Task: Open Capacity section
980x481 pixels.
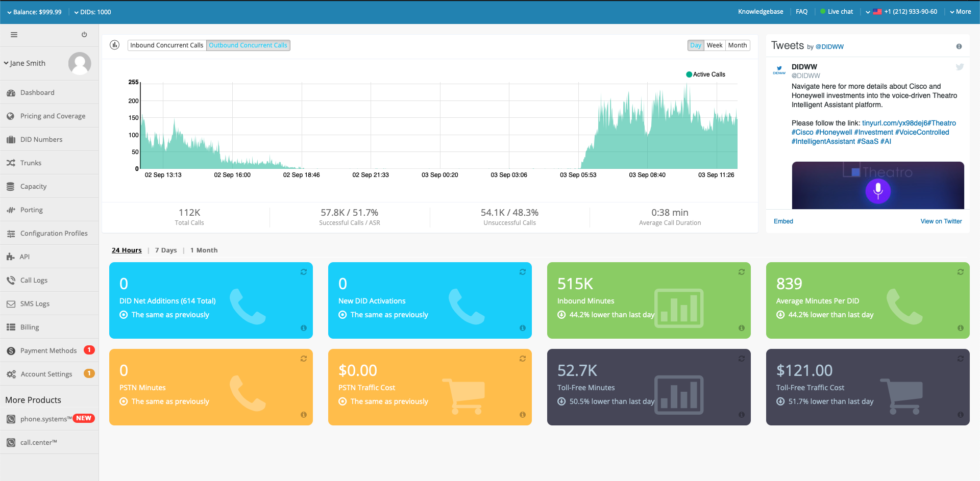Action: pos(50,186)
